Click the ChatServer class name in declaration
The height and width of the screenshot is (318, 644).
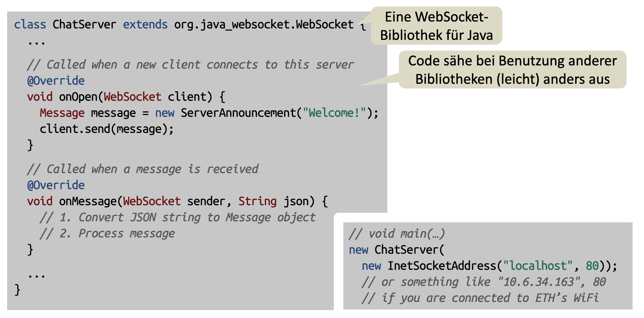(84, 25)
